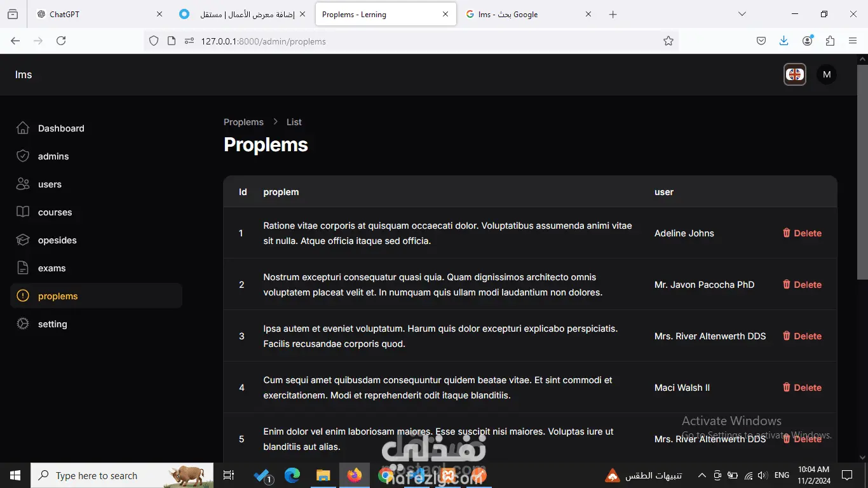Image resolution: width=868 pixels, height=488 pixels.
Task: Click the problem text starting 'Ipsa autem et eveniet'
Action: tap(440, 336)
